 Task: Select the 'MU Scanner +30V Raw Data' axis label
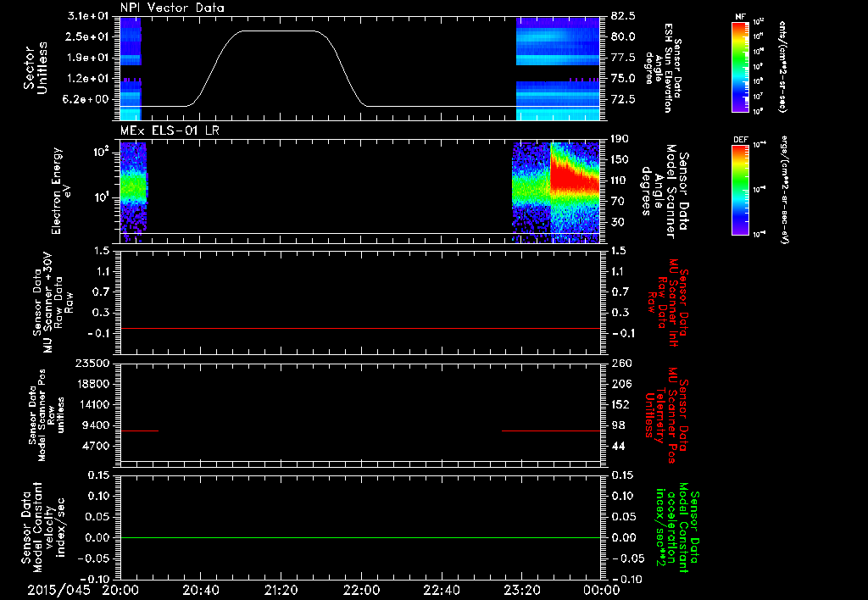53,303
